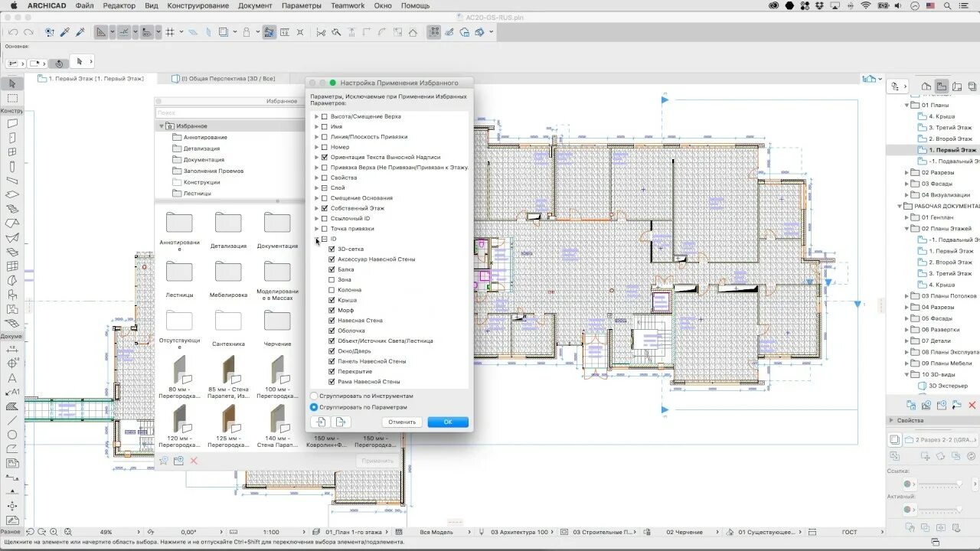Select the Slab tool in the toolbox

point(12,194)
